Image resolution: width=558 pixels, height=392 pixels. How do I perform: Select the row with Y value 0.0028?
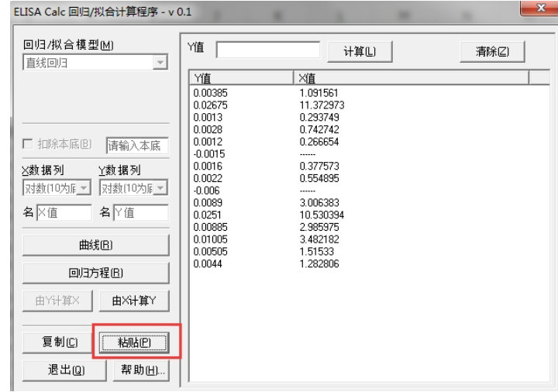[370, 129]
